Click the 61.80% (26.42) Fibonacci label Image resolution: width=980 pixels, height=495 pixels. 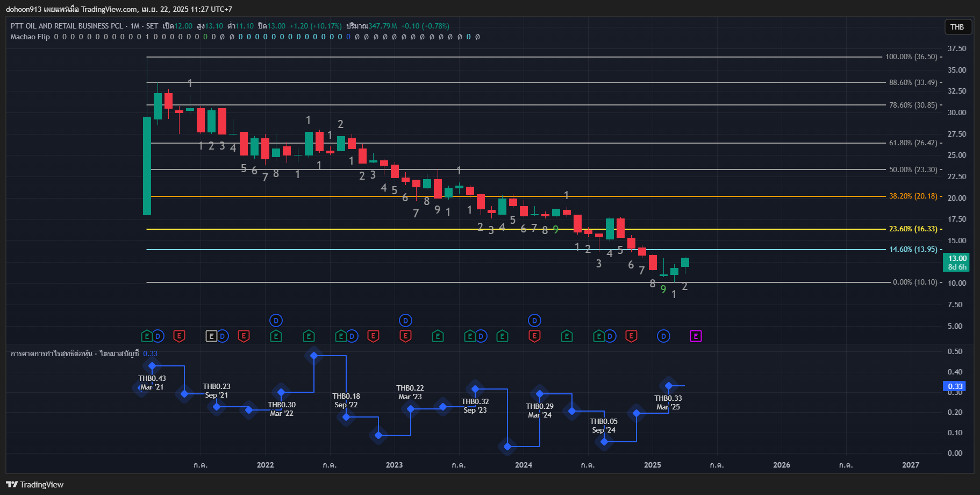click(x=913, y=143)
